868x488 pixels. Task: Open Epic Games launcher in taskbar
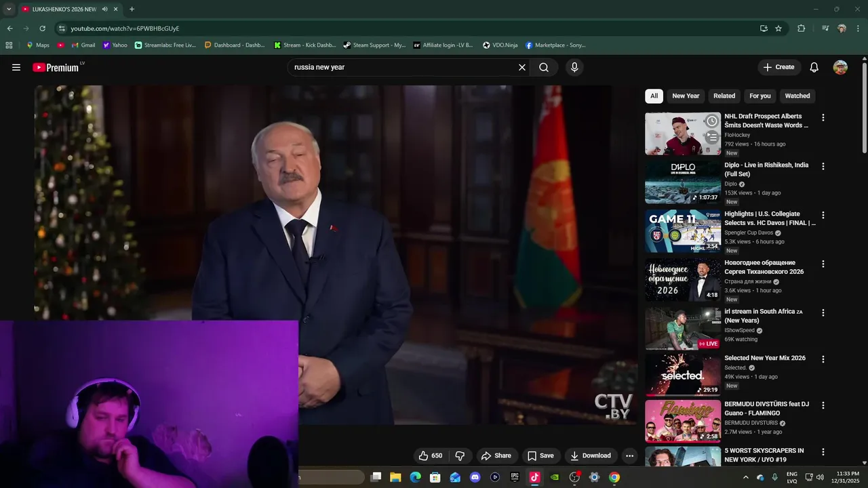515,477
